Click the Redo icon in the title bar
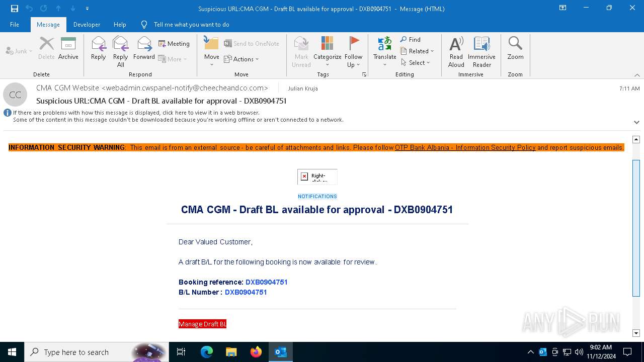 [44, 9]
